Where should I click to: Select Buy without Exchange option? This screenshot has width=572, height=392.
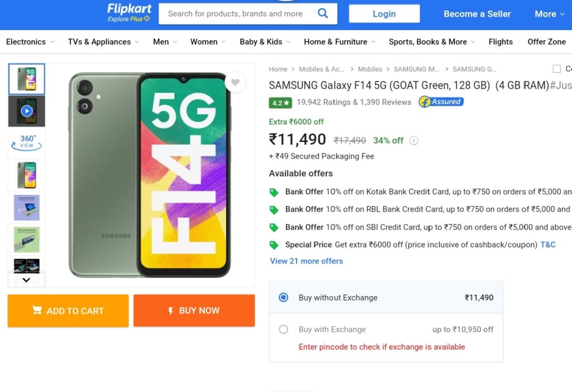(283, 298)
